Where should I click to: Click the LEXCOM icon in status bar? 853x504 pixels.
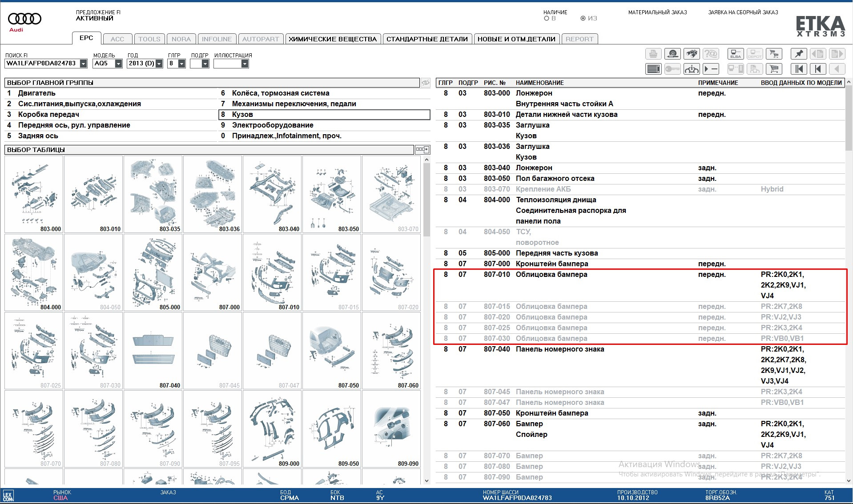[8, 496]
